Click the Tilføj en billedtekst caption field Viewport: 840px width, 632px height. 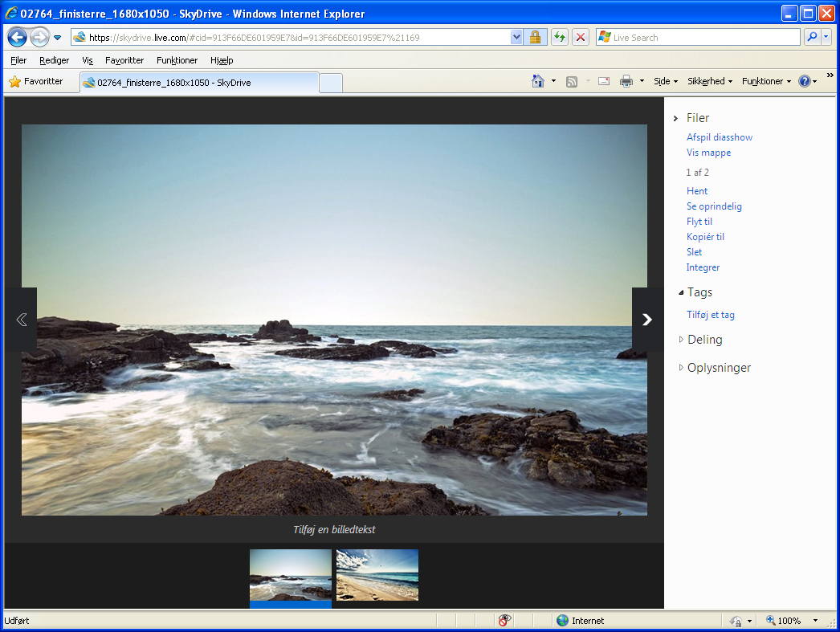334,530
